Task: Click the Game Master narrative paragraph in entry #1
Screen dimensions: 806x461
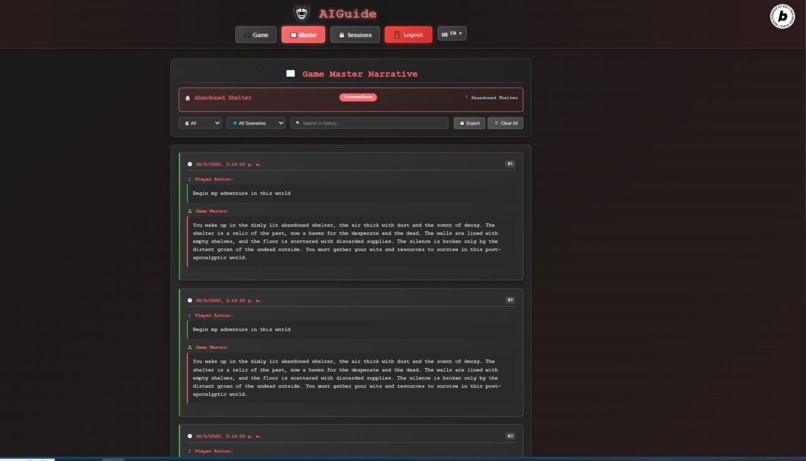Action: point(346,241)
